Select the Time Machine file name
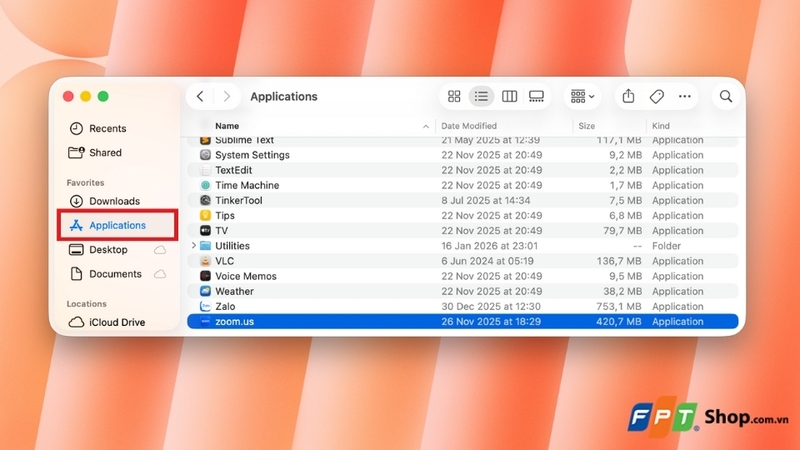The height and width of the screenshot is (450, 800). pyautogui.click(x=247, y=185)
